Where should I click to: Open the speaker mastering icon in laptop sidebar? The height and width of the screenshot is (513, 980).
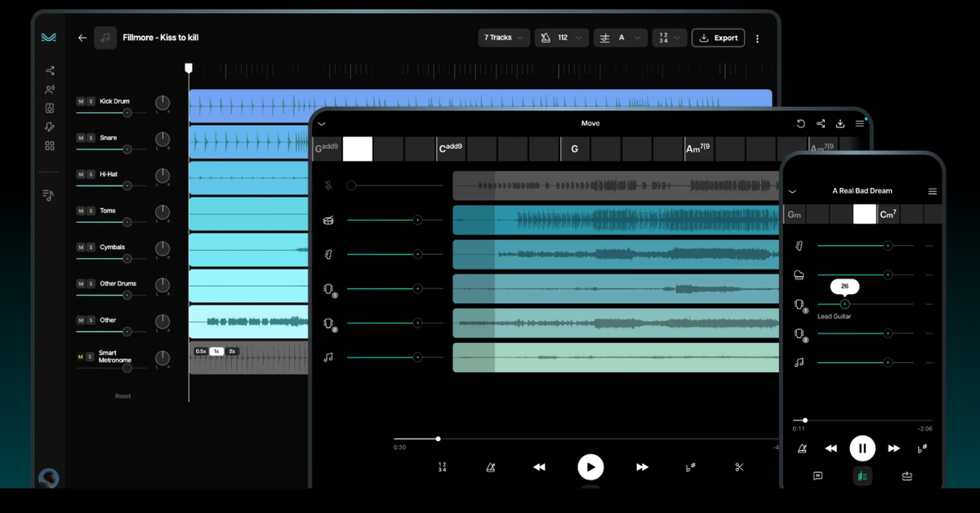coord(50,108)
